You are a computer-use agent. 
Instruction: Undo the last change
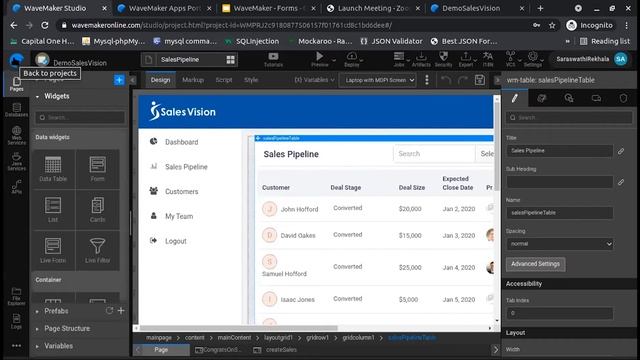click(446, 80)
